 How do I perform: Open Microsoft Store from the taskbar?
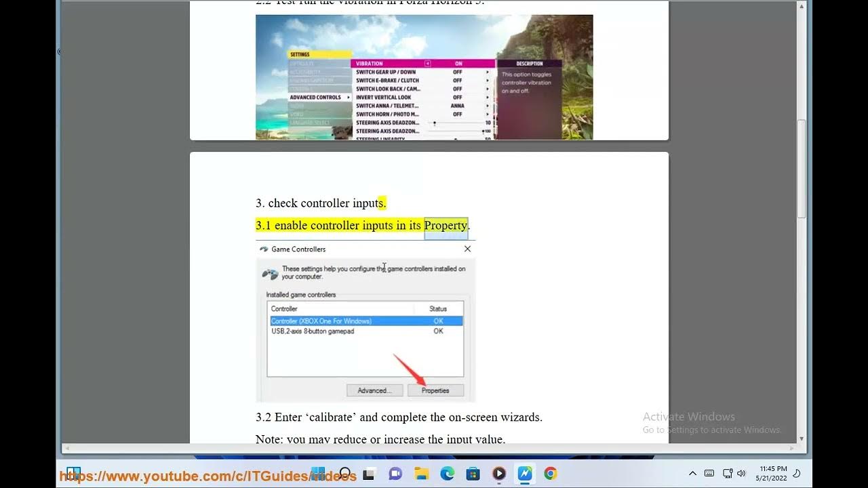click(473, 474)
